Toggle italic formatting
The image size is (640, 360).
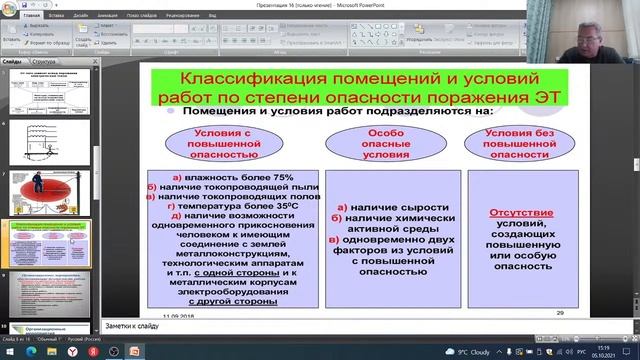(x=146, y=41)
